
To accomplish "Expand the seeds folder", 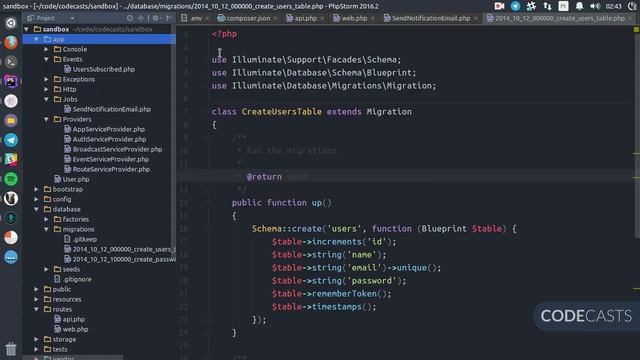I will click(x=47, y=269).
